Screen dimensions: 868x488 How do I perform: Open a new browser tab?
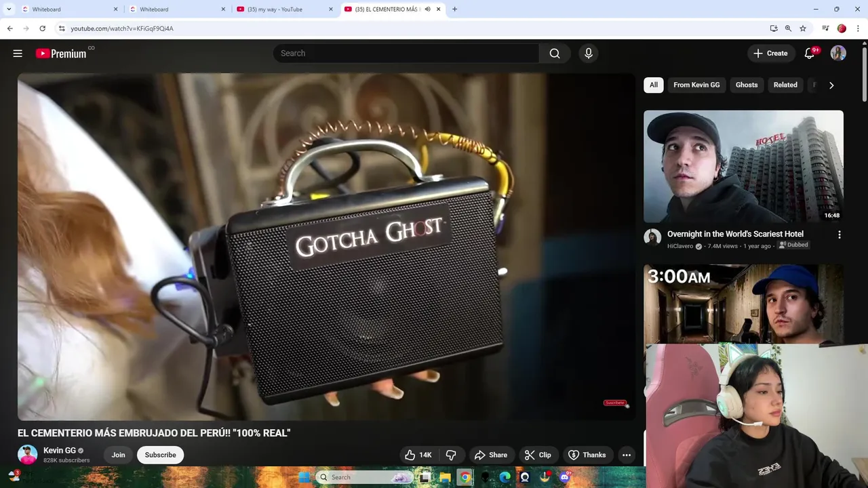pyautogui.click(x=454, y=9)
